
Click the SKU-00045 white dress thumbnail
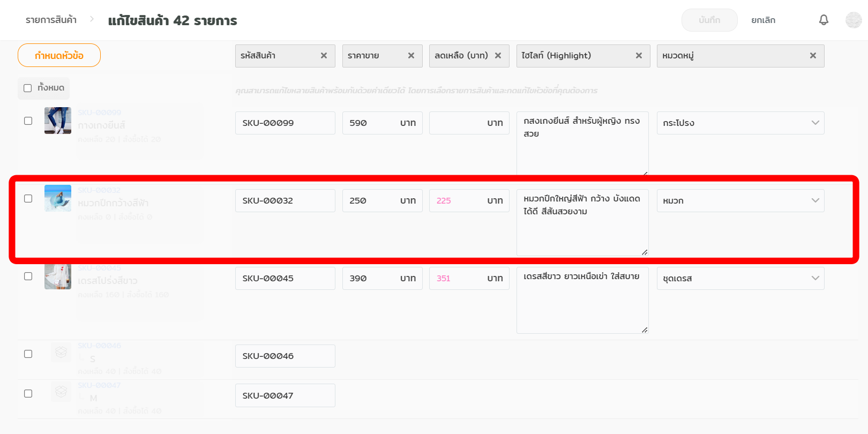pyautogui.click(x=58, y=276)
